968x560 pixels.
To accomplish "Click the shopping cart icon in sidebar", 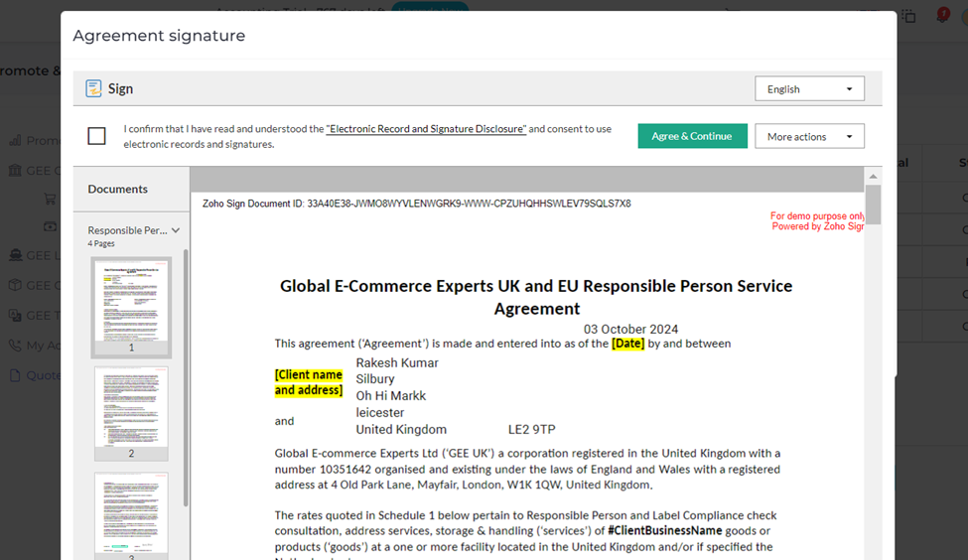I will click(49, 199).
